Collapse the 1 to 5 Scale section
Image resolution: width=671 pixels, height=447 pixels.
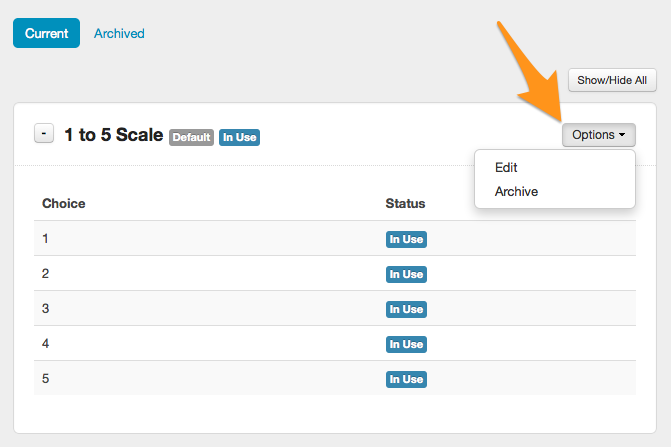pyautogui.click(x=44, y=133)
